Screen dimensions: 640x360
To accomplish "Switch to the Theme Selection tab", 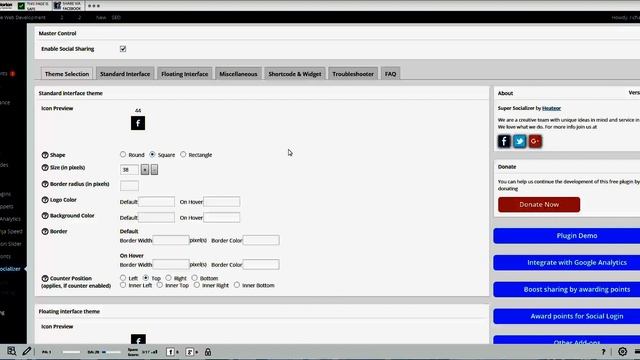I will coord(67,74).
